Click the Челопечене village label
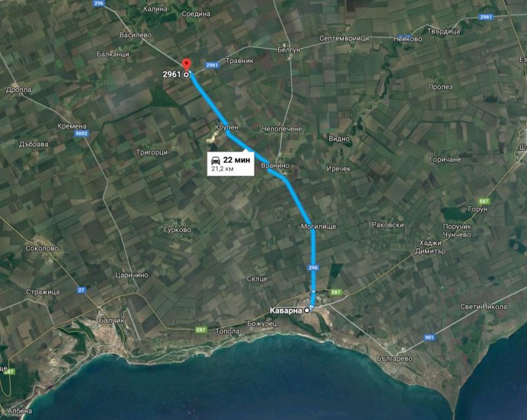The height and width of the screenshot is (420, 527). [282, 128]
